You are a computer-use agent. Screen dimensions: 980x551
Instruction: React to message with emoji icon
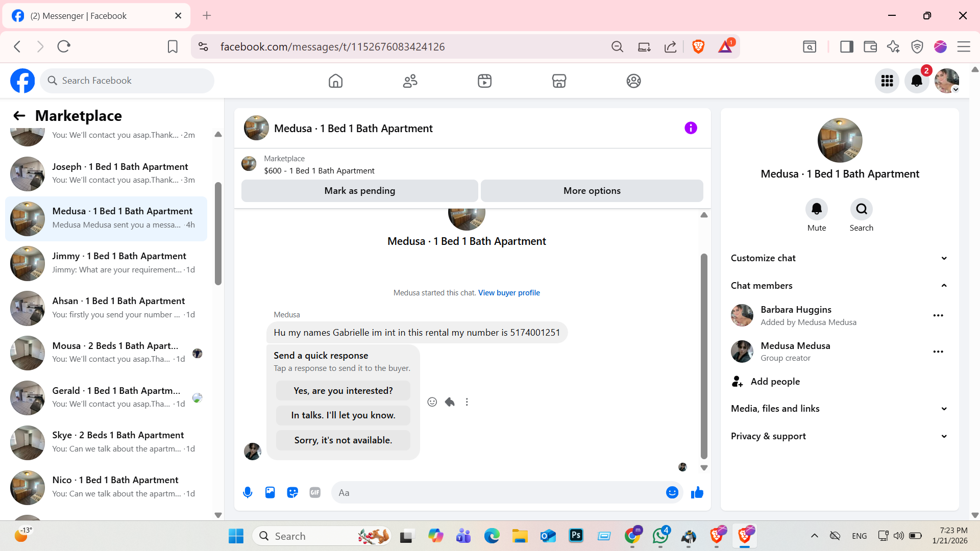pyautogui.click(x=432, y=402)
